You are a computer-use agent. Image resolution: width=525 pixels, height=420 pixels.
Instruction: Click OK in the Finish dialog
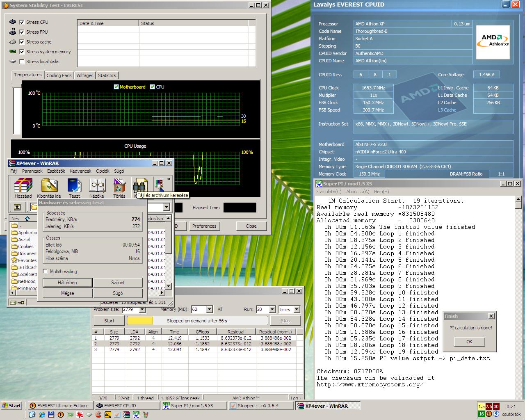pos(469,342)
